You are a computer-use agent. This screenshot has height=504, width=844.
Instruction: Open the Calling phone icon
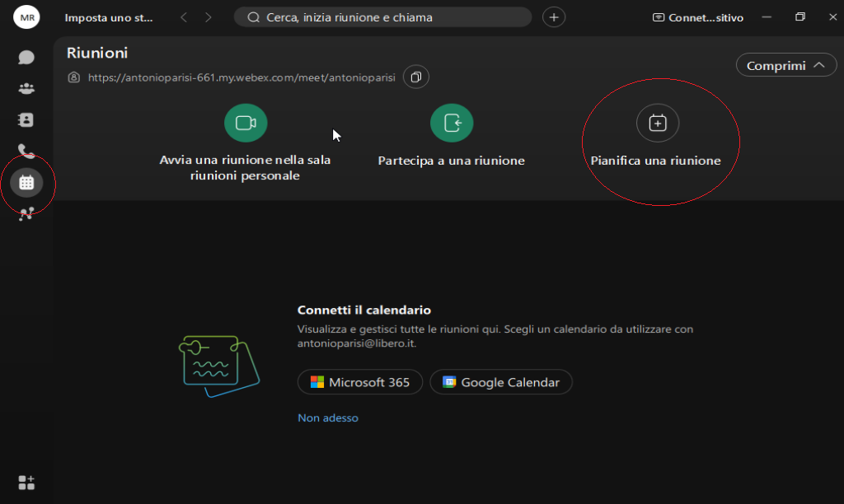coord(26,152)
